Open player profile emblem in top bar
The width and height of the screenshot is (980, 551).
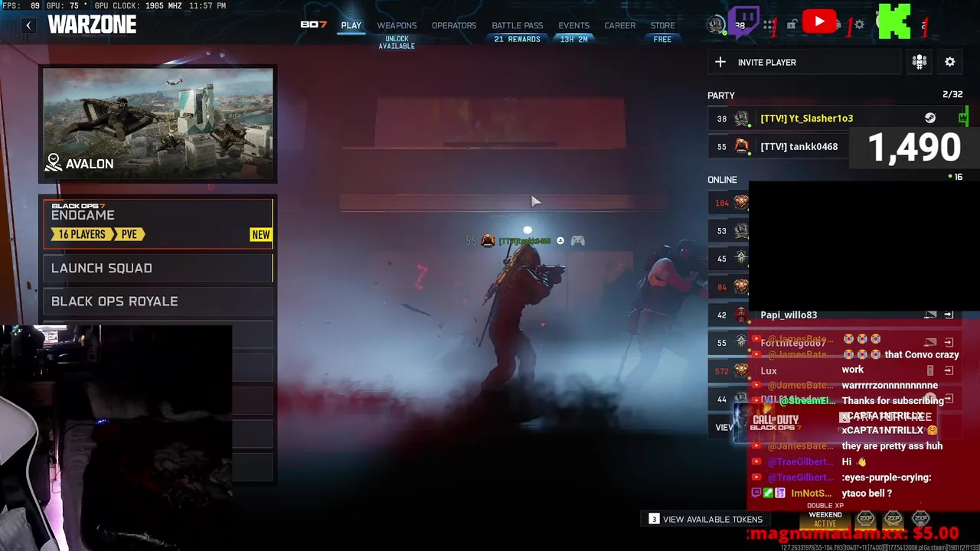click(716, 24)
